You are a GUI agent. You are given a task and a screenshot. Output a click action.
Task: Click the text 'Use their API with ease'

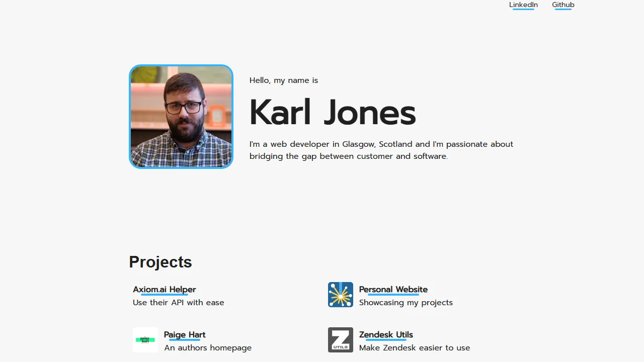(x=178, y=302)
